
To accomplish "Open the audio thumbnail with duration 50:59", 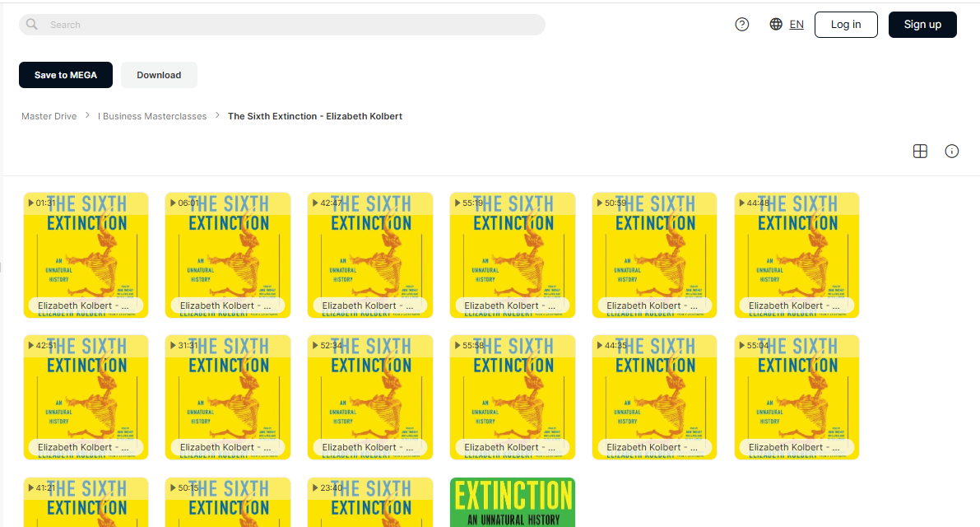I will (654, 255).
